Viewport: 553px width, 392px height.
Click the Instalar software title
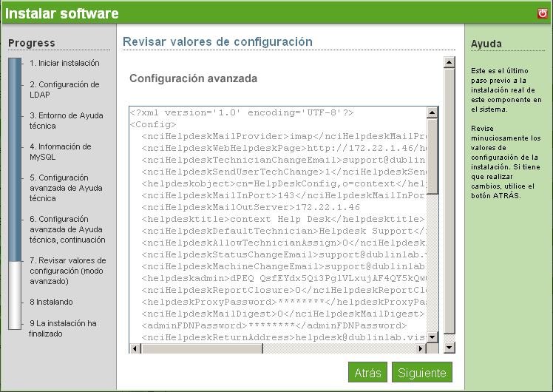[61, 13]
